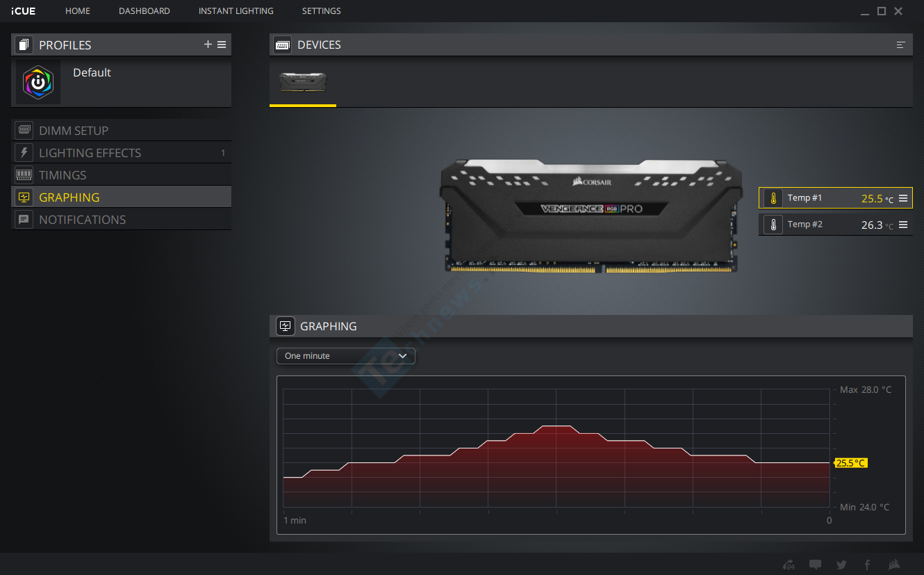Click the Temp #1 value 25.5 °C

click(877, 199)
